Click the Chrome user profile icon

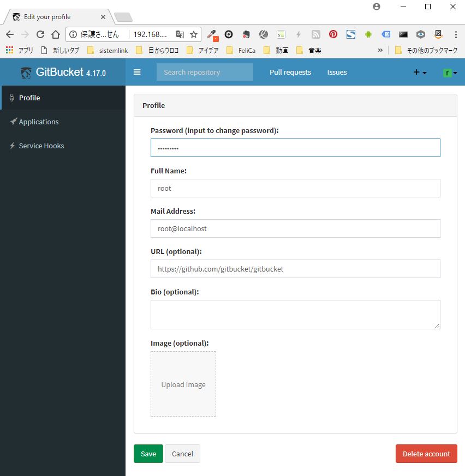pyautogui.click(x=376, y=7)
